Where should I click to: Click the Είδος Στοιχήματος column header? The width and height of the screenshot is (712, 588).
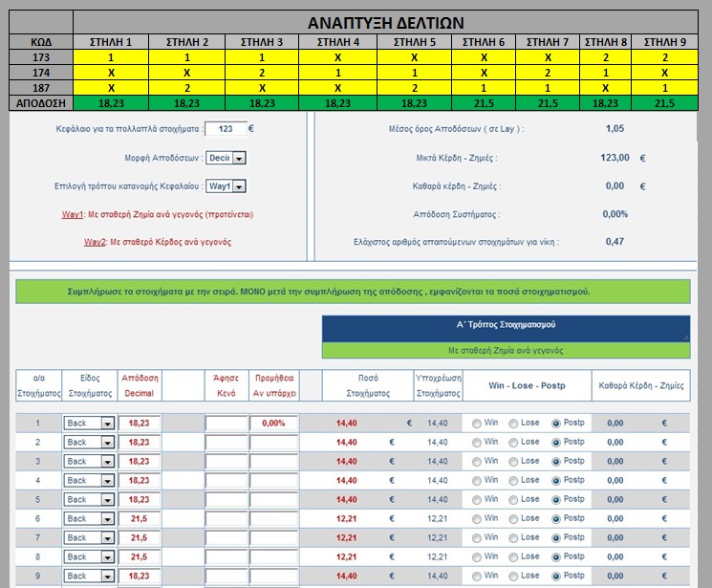[90, 386]
